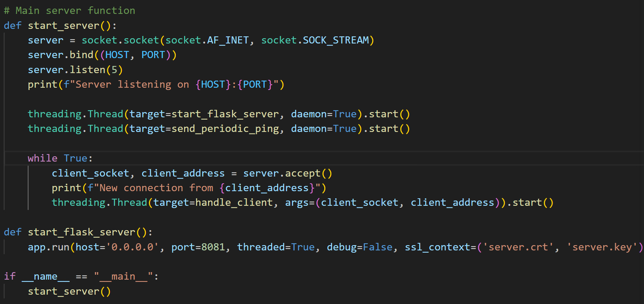Click the 'server.crt' string

tap(518, 247)
